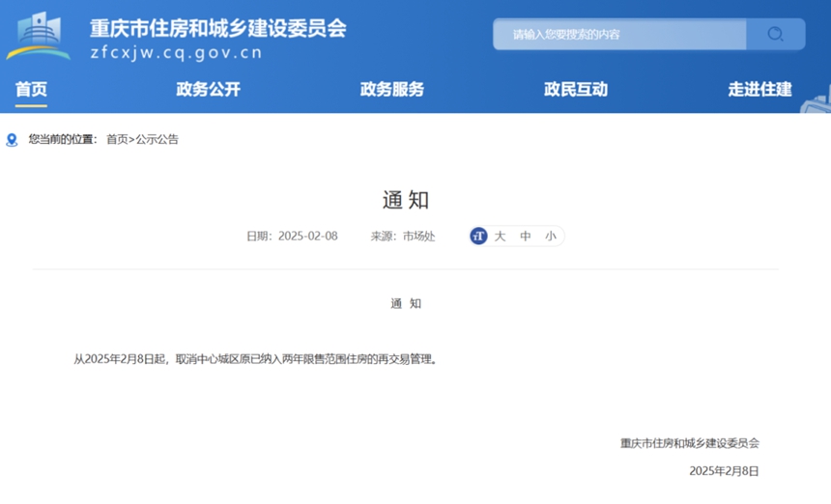Screen dimensions: 831x504
Task: Open the 首页 navigation tab
Action: [31, 90]
